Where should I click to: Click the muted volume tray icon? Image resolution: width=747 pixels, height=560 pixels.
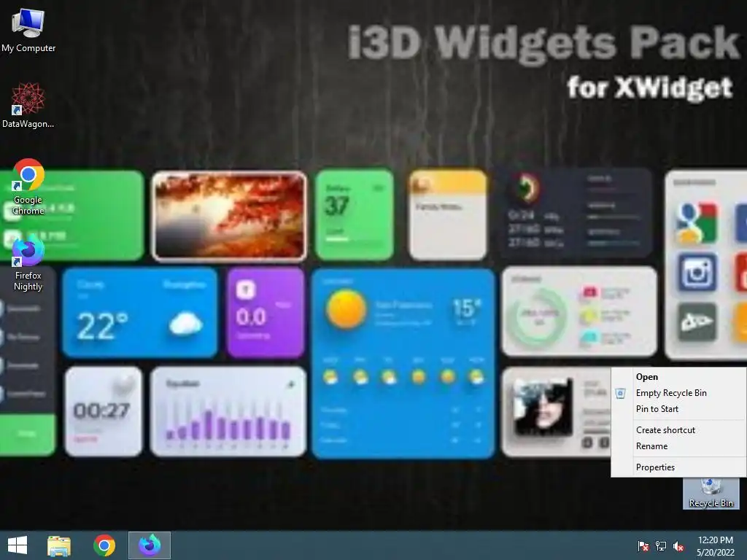pyautogui.click(x=678, y=545)
